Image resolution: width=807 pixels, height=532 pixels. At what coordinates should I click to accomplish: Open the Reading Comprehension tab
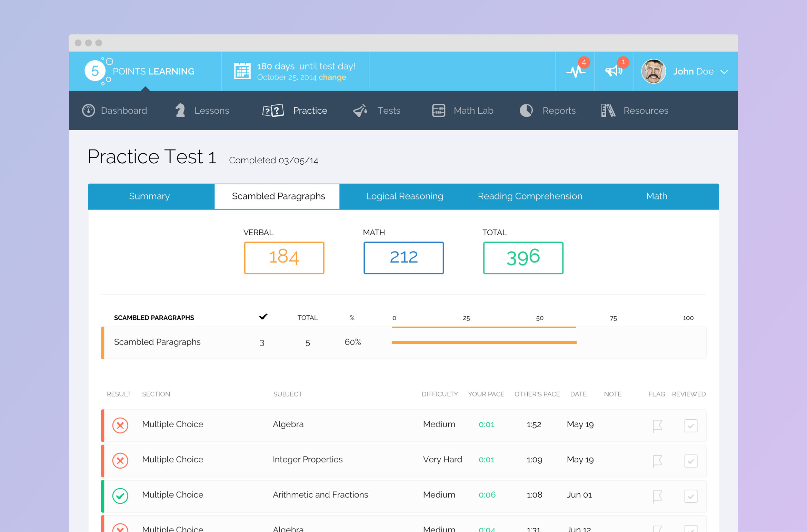530,196
